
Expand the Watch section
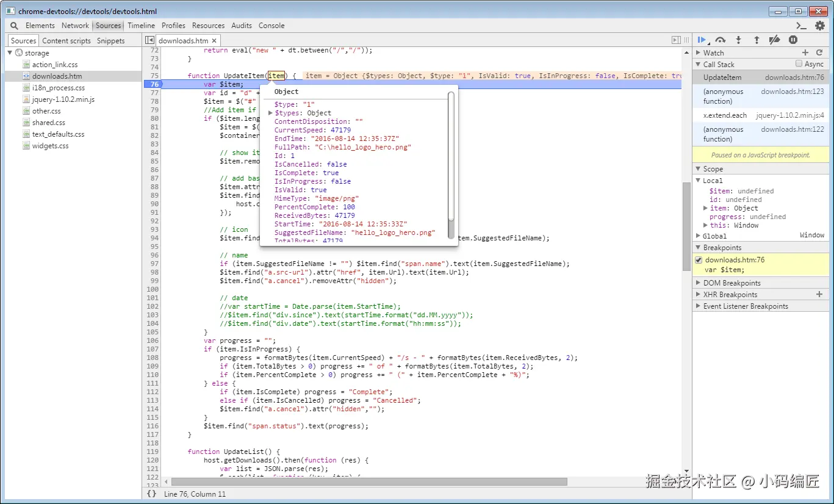(x=698, y=53)
